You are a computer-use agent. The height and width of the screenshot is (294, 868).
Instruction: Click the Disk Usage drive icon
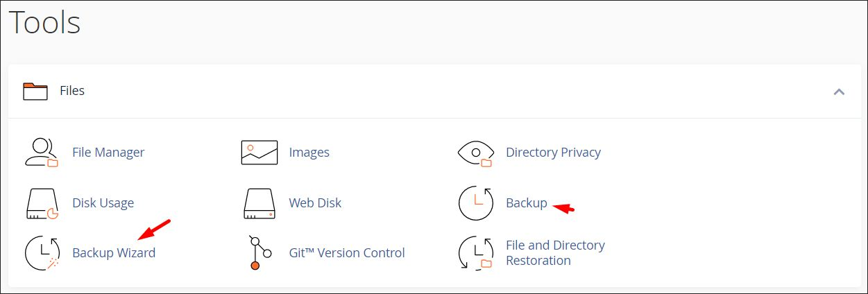(x=42, y=203)
